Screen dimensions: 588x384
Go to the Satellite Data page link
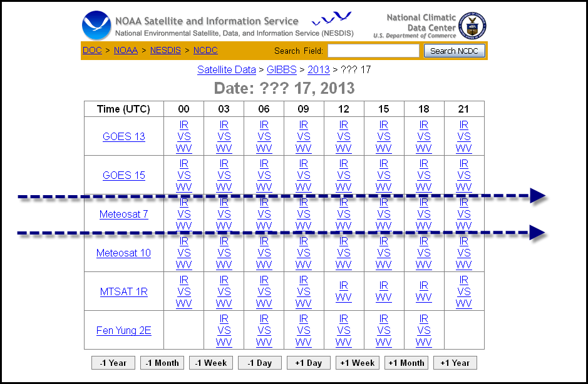[227, 69]
